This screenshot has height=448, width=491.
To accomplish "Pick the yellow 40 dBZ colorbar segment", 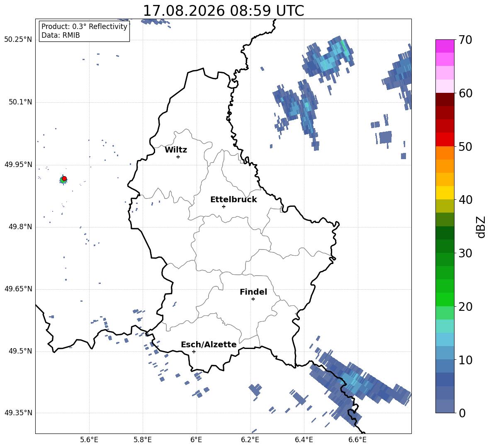I will click(445, 193).
